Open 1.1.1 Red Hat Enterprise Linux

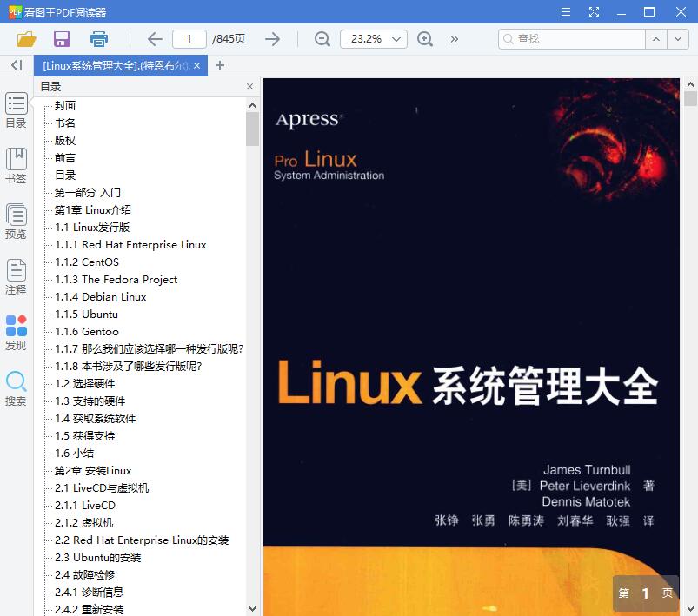click(130, 244)
